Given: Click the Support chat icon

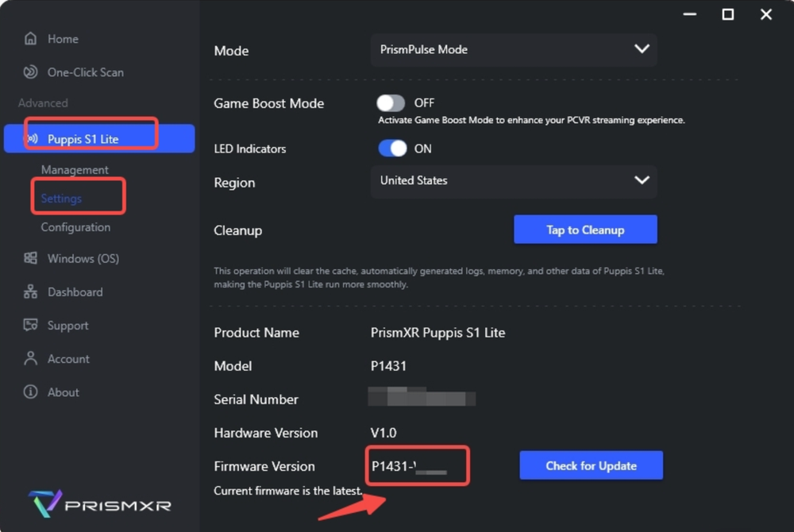Looking at the screenshot, I should (x=31, y=326).
